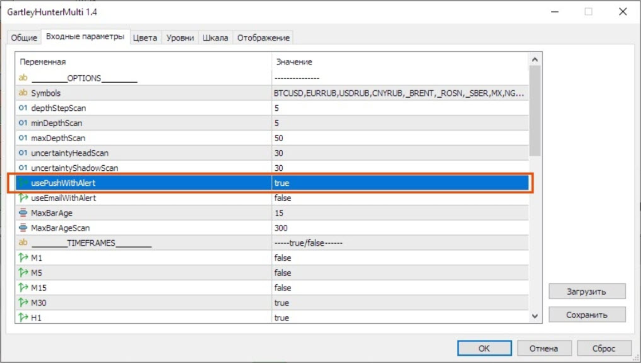This screenshot has height=364, width=641.
Task: Select the H1 value true
Action: click(400, 317)
